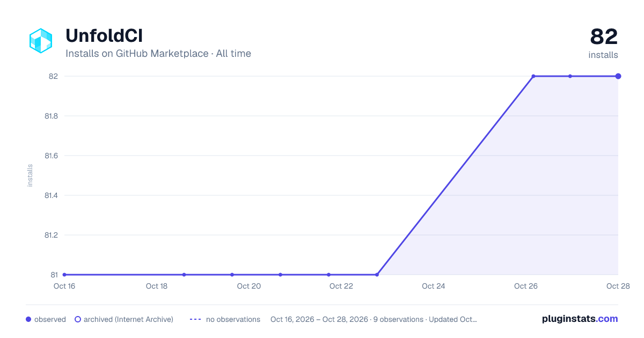This screenshot has height=338, width=644.
Task: Select the first data point reaching 82
Action: (x=533, y=76)
